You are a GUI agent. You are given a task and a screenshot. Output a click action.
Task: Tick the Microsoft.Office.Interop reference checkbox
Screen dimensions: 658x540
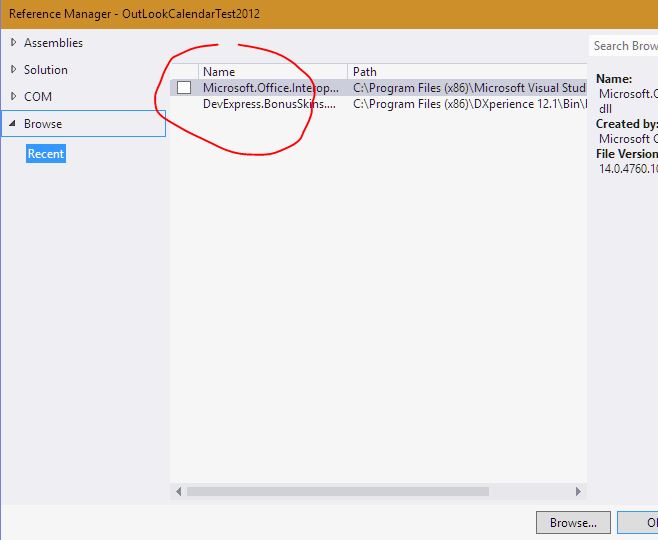click(184, 88)
